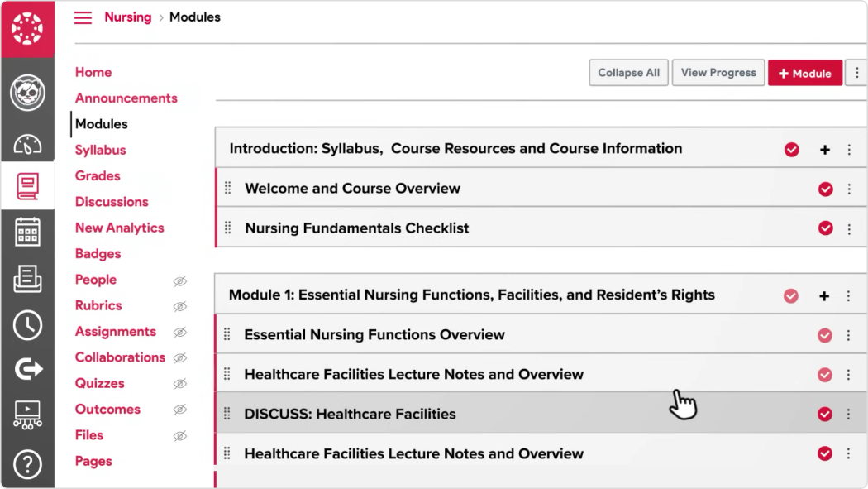Viewport: 868px width, 489px height.
Task: Toggle publish status of DISCUSS: Healthcare Facilities
Action: [825, 415]
